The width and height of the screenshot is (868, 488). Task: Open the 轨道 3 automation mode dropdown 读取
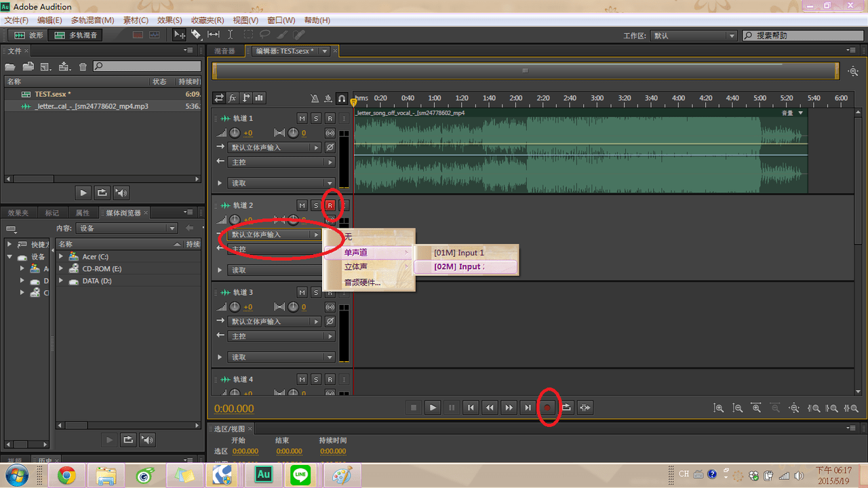click(281, 357)
